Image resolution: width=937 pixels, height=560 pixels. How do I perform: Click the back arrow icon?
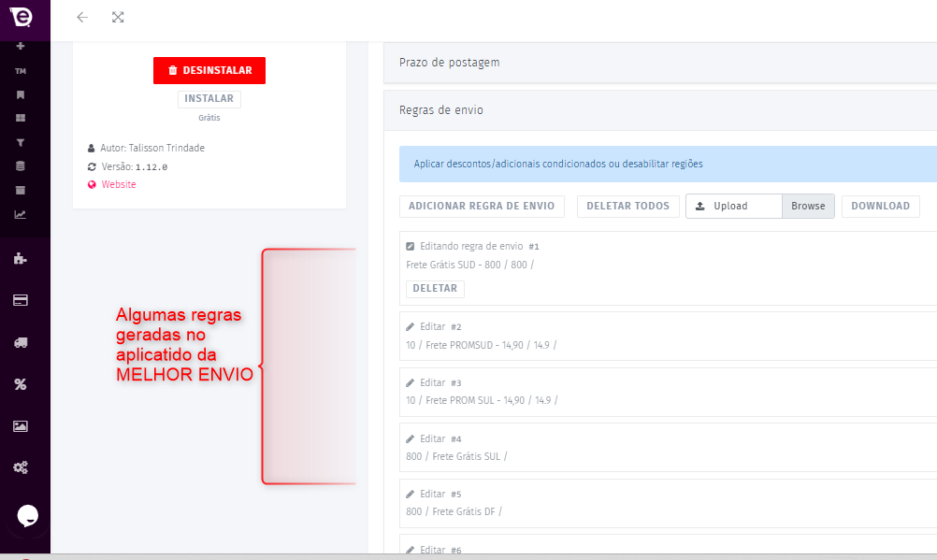[82, 17]
